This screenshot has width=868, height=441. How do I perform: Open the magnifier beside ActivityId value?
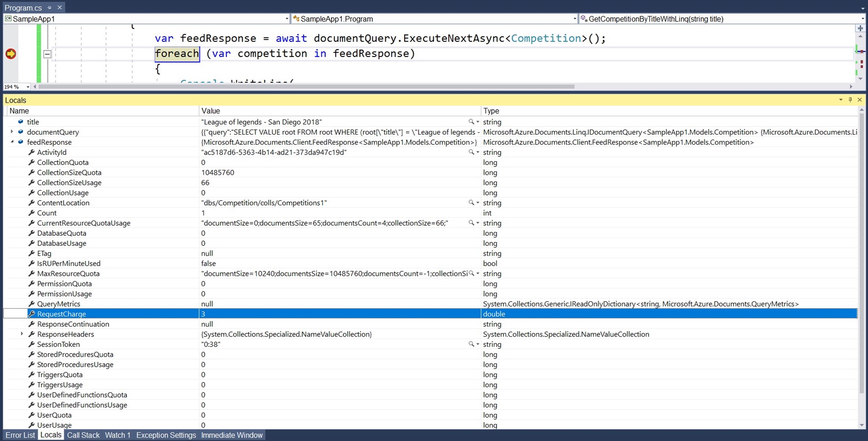(471, 152)
